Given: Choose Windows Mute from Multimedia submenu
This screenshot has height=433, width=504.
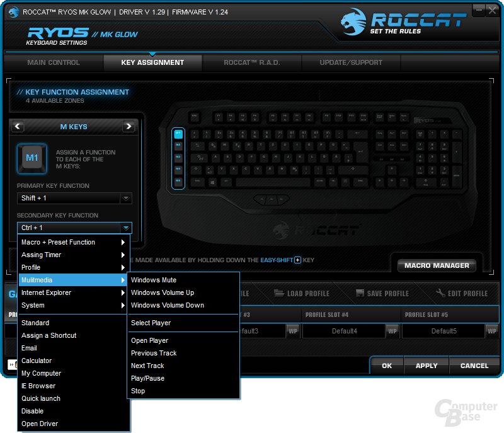Looking at the screenshot, I should 154,280.
